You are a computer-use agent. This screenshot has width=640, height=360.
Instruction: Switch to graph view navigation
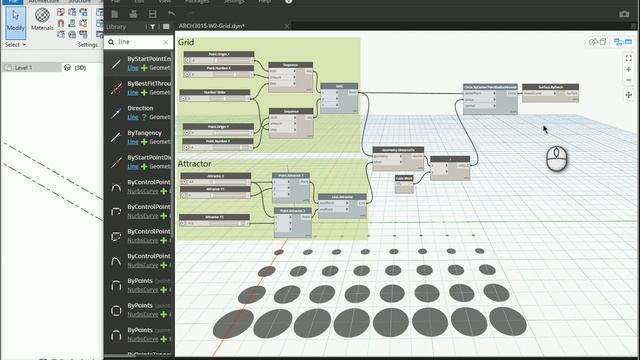coord(623,42)
